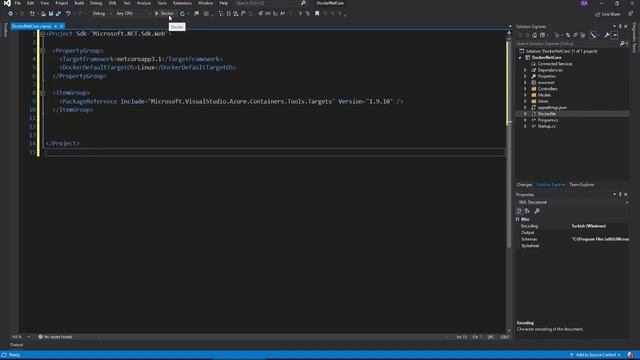The height and width of the screenshot is (360, 640).
Task: Select the Program.cs file
Action: tap(548, 120)
